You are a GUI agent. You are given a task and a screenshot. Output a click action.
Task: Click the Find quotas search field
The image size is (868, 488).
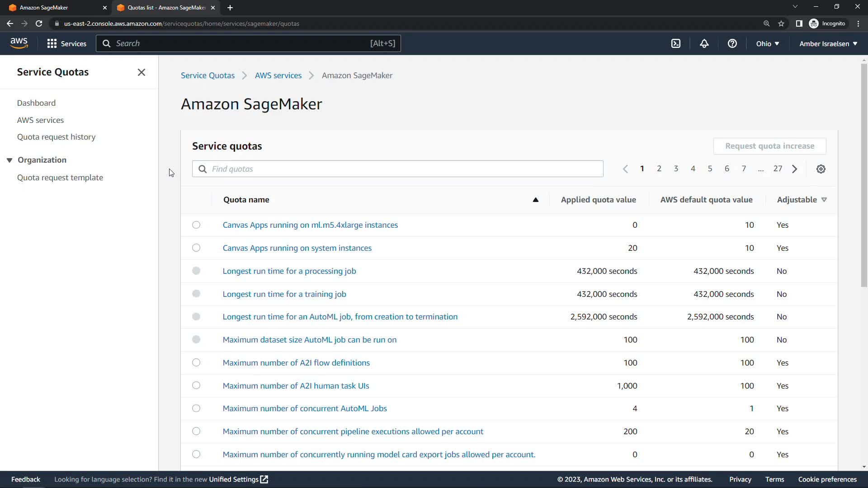click(x=398, y=169)
